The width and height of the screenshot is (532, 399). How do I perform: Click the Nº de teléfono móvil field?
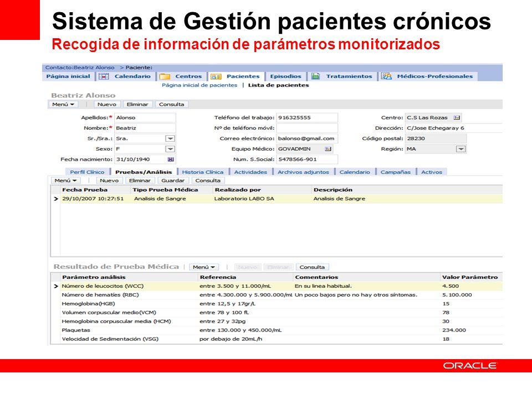tap(307, 128)
